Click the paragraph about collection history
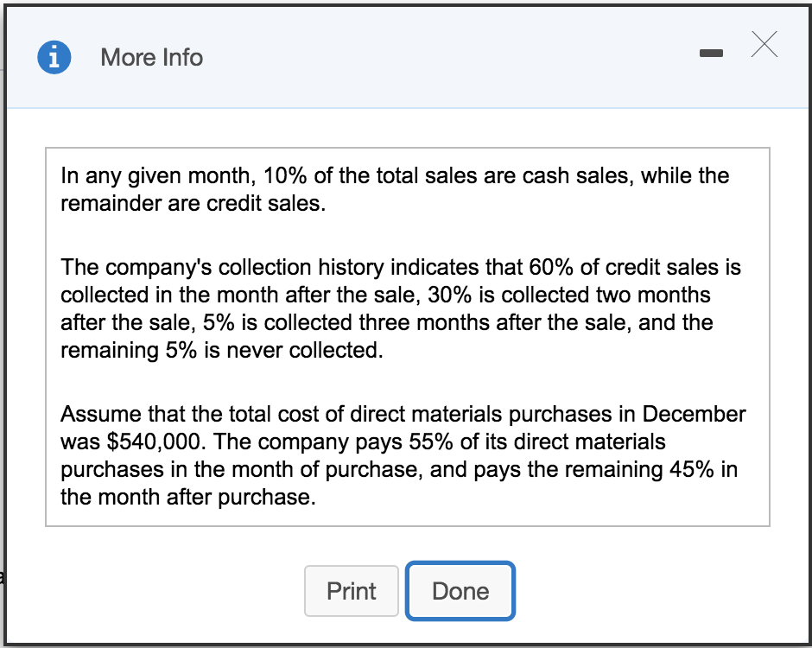812x648 pixels. point(401,308)
